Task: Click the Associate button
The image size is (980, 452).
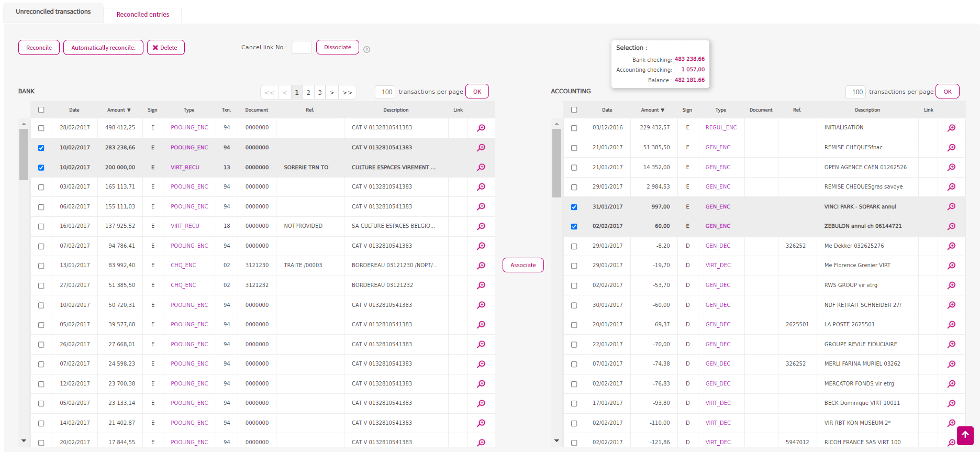Action: pyautogui.click(x=523, y=265)
